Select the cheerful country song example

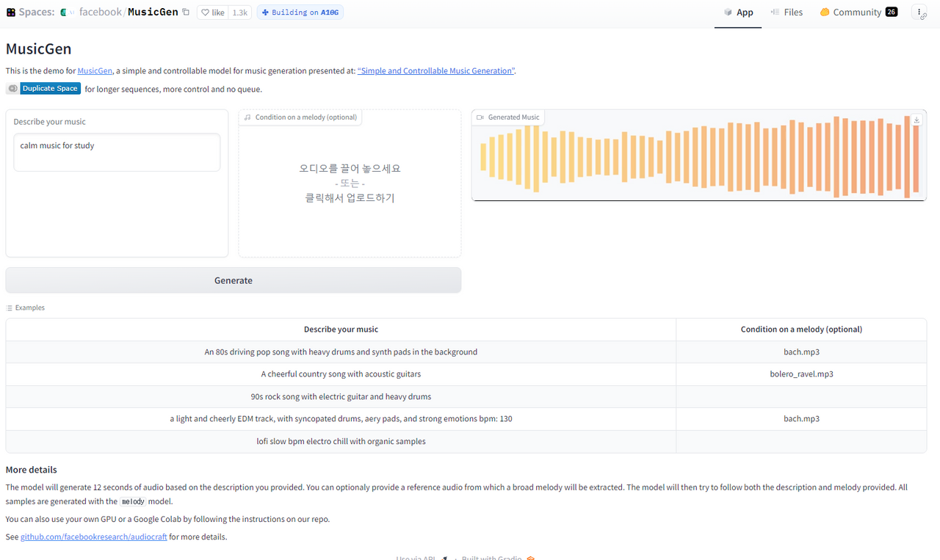tap(341, 374)
